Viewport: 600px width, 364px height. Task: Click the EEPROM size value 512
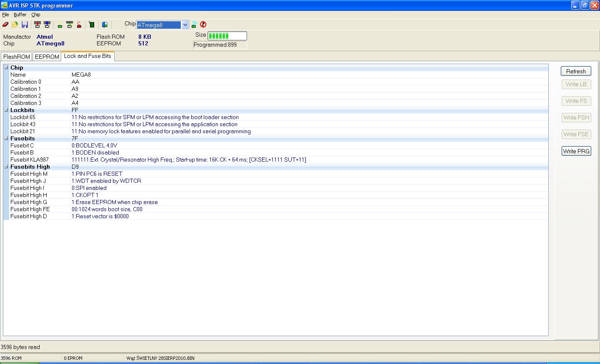[x=143, y=43]
